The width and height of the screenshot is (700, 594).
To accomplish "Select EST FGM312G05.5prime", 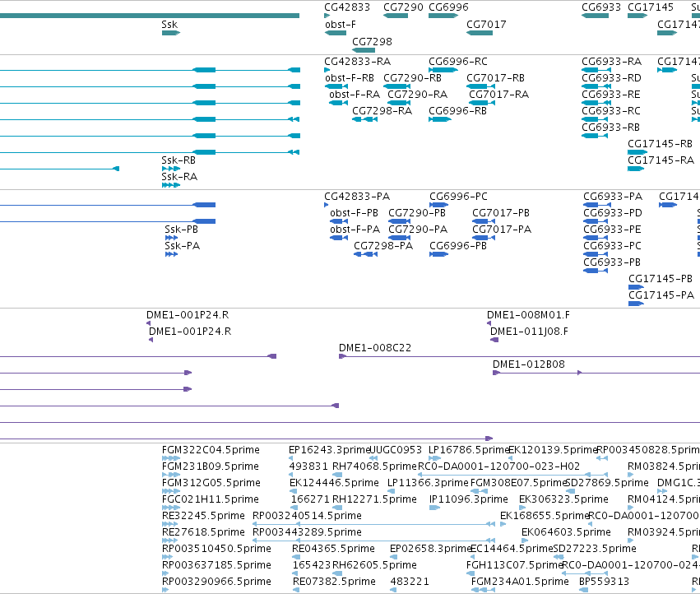I will click(211, 483).
